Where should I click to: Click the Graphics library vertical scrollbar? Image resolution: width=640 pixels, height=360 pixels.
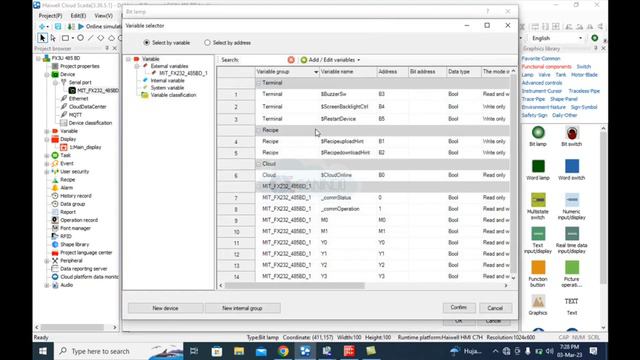click(x=603, y=208)
